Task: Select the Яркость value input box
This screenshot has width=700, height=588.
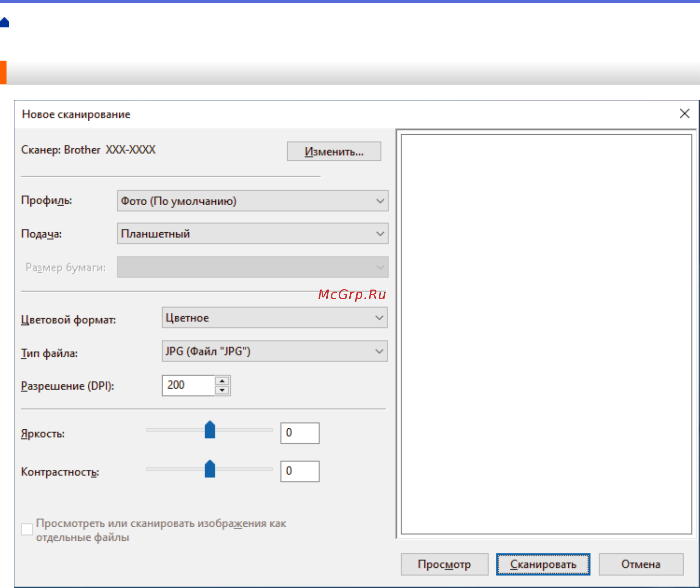Action: [x=299, y=433]
